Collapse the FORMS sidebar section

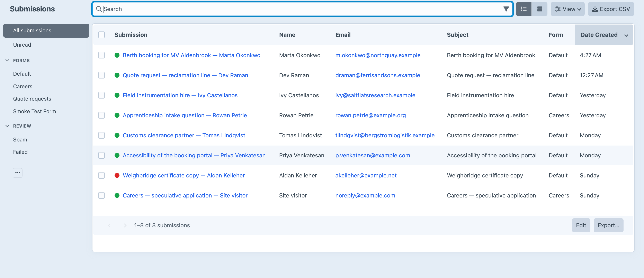click(x=8, y=61)
